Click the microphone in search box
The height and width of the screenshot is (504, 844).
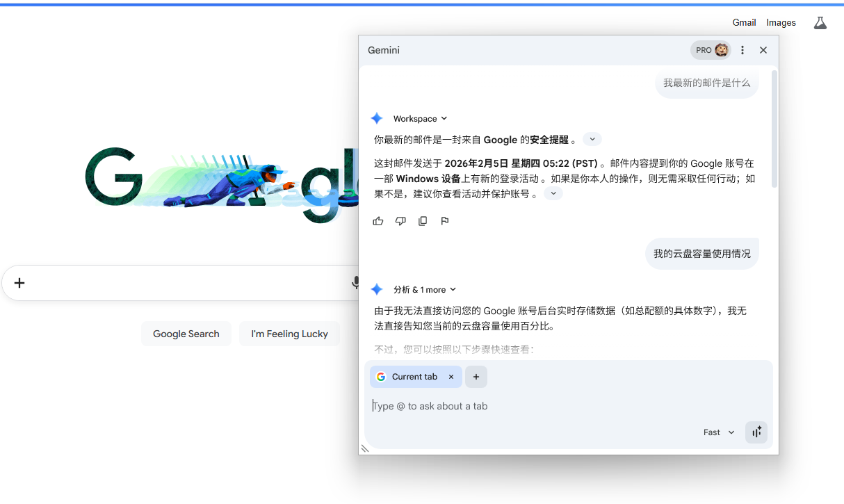355,282
